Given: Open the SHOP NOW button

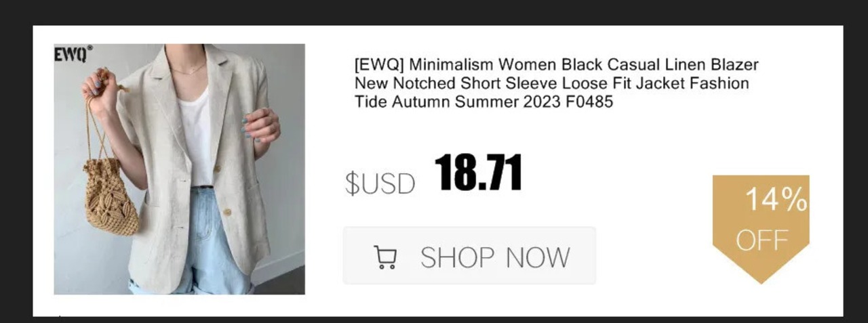Looking at the screenshot, I should (x=469, y=256).
